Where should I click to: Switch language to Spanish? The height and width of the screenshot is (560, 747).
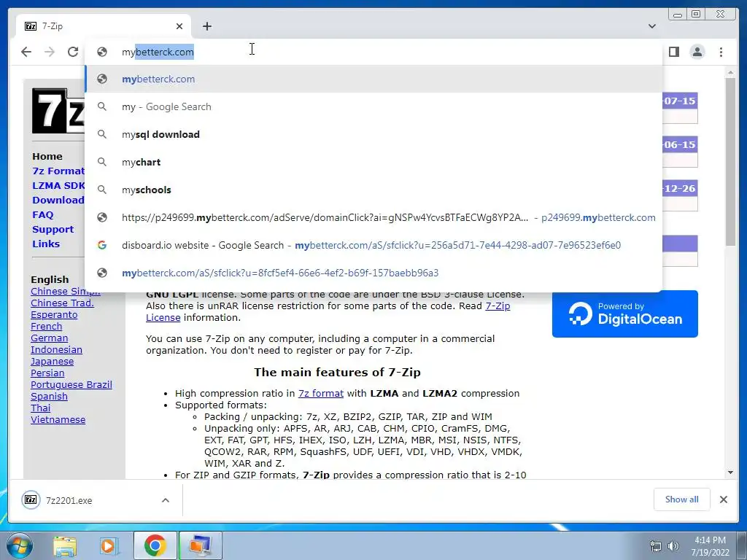[49, 396]
